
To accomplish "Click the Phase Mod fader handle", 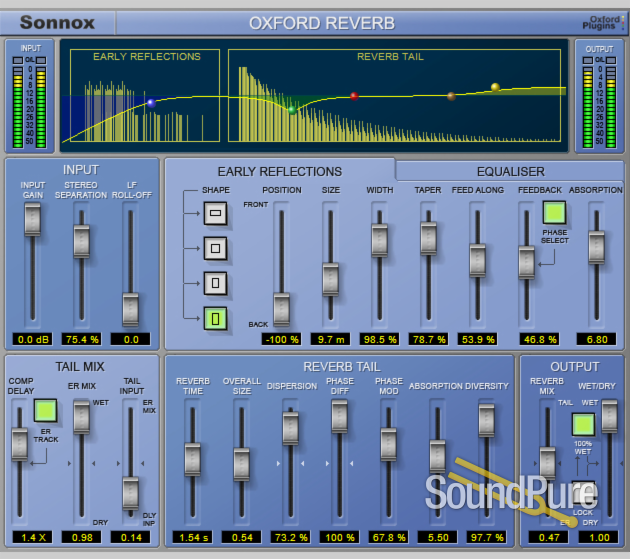I will click(x=389, y=444).
